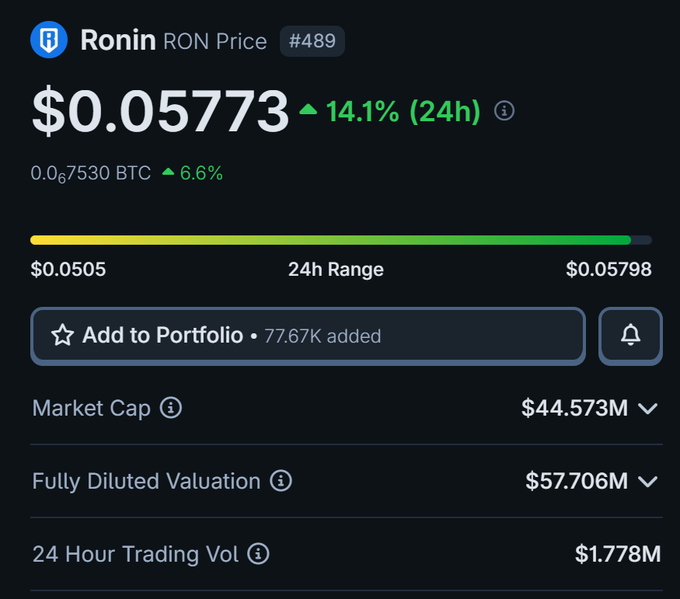Expand the Market Cap chevron

point(648,408)
